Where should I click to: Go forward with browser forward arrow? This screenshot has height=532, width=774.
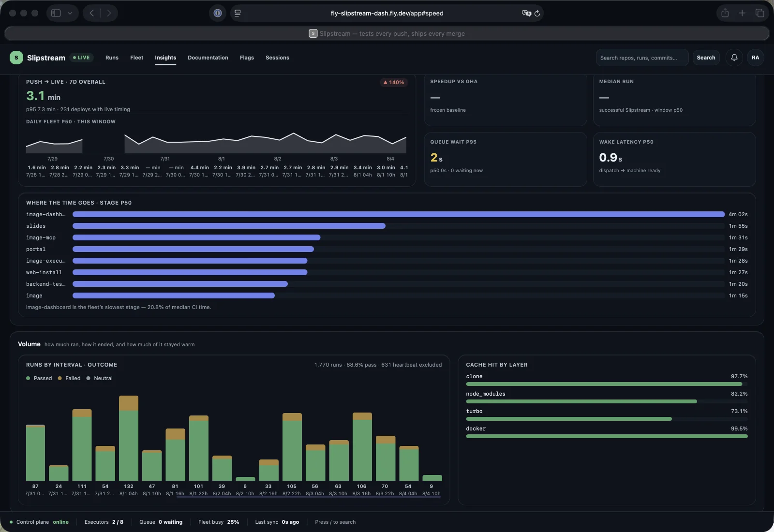pyautogui.click(x=109, y=13)
